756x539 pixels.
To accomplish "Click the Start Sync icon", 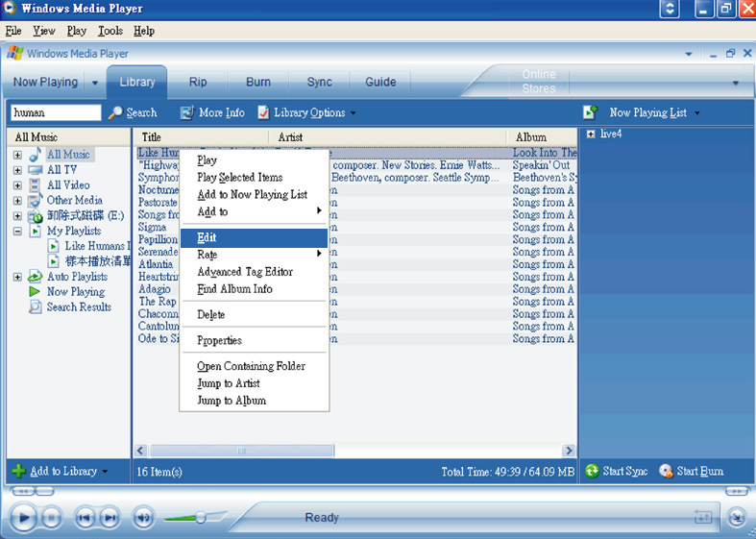I will tap(592, 471).
